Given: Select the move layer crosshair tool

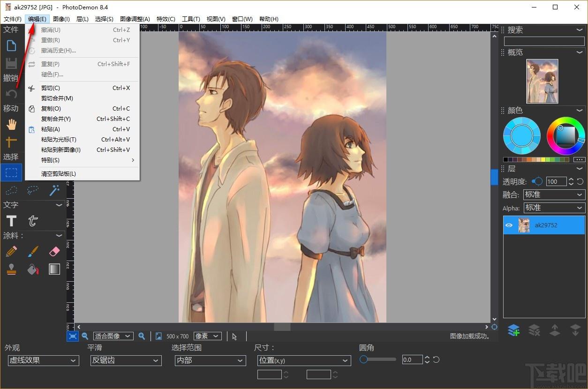Looking at the screenshot, I should (x=11, y=142).
